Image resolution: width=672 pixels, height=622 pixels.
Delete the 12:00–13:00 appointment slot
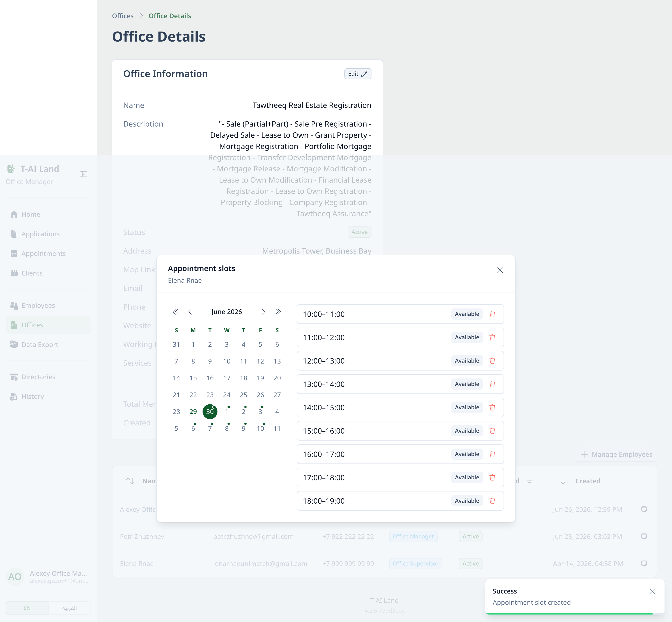coord(492,361)
